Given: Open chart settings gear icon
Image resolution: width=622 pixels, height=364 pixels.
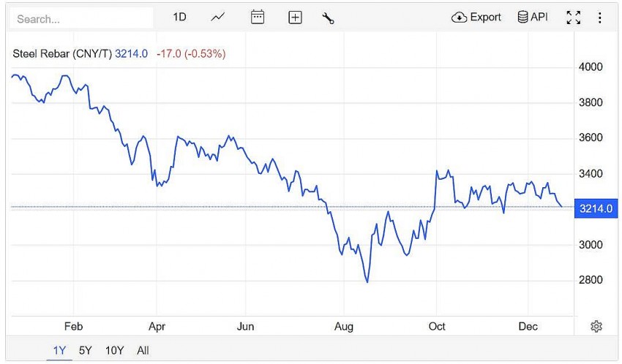Looking at the screenshot, I should pyautogui.click(x=596, y=326).
